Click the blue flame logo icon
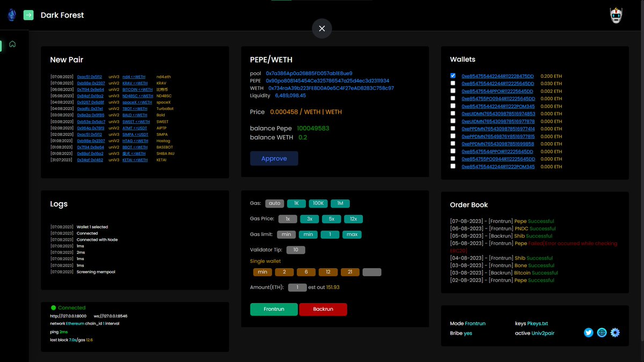 click(x=11, y=16)
